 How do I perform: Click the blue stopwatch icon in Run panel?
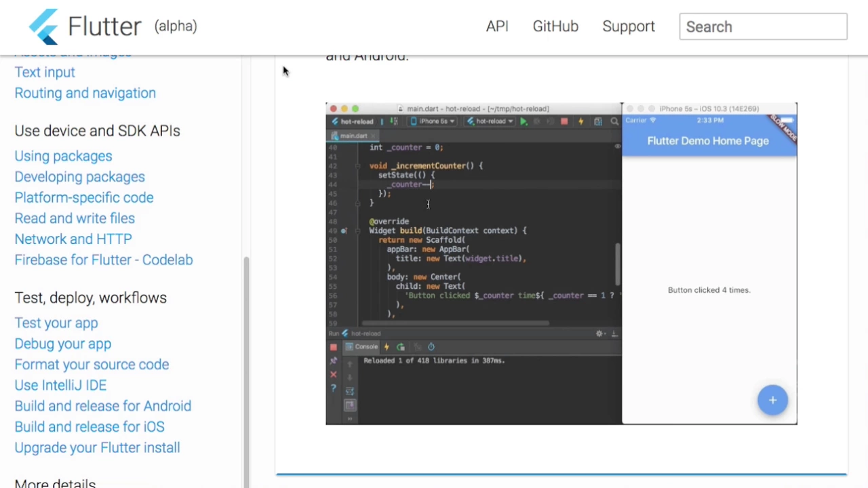tap(431, 347)
